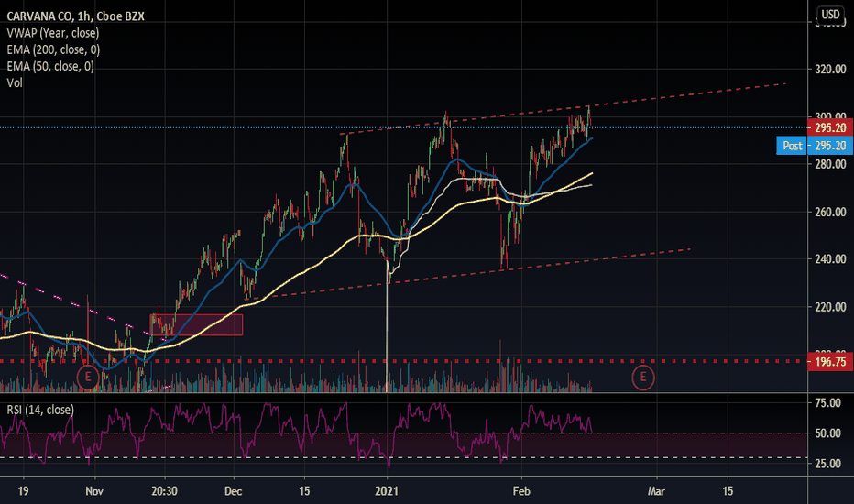Viewport: 854px width, 504px height.
Task: Click the RSI 50.00 scale label
Action: [x=827, y=433]
